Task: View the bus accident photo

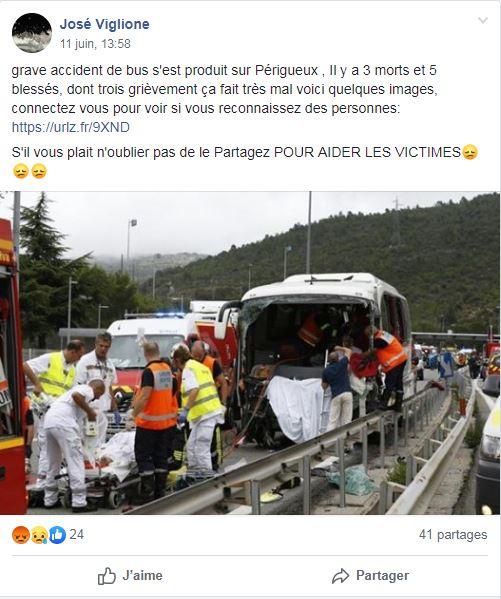Action: tap(250, 353)
